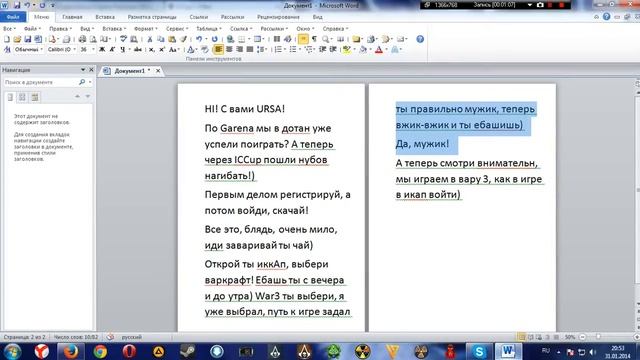Switch to the 'Рецензирование' ribbon tab
The width and height of the screenshot is (640, 360).
click(278, 17)
